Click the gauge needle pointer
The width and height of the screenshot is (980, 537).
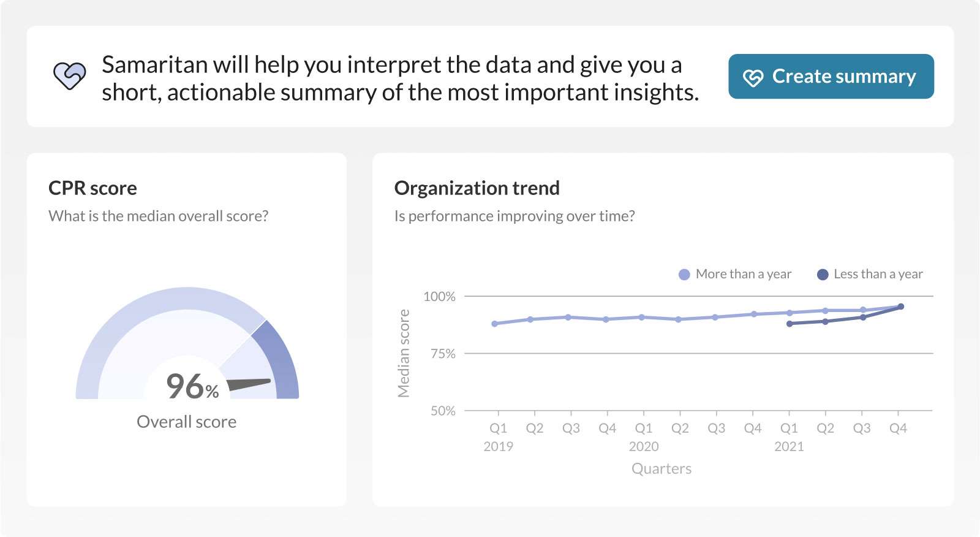[x=249, y=384]
